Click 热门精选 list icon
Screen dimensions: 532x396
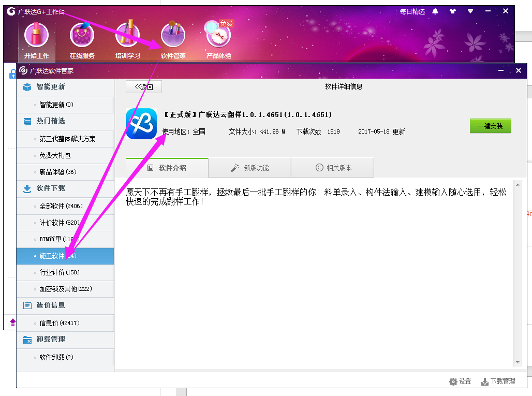tap(27, 122)
